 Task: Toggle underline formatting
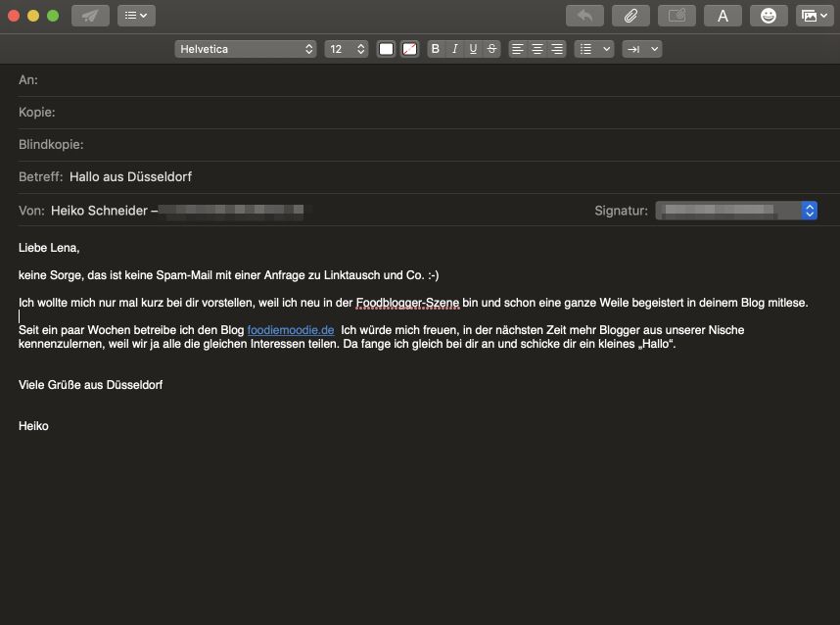[x=472, y=48]
